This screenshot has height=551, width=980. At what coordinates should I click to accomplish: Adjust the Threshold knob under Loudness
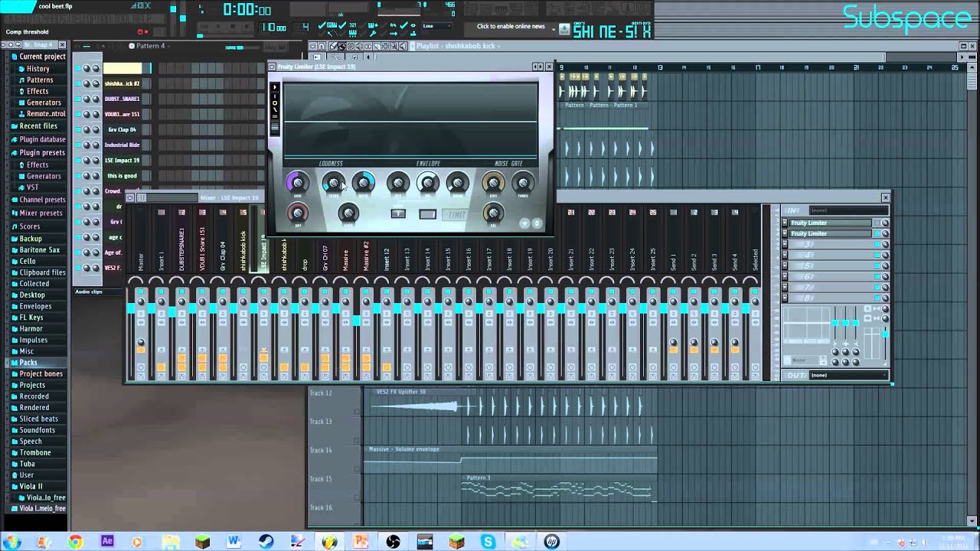(333, 183)
